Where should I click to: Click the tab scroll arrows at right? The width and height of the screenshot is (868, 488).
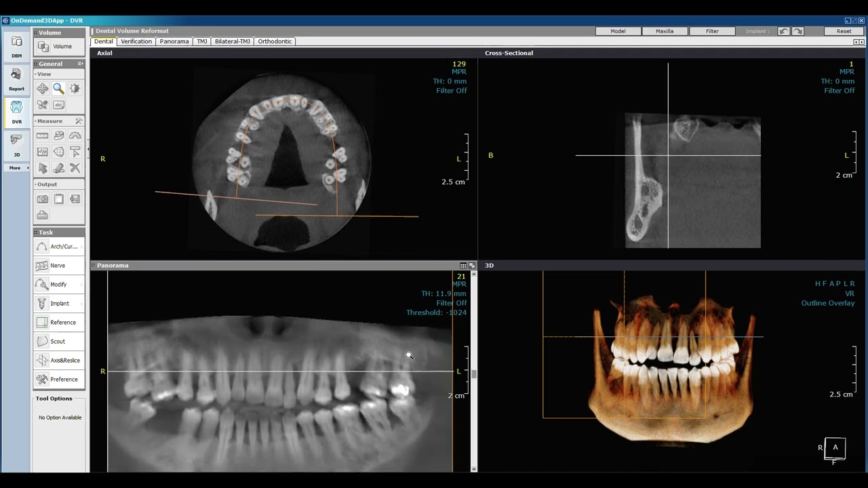click(859, 42)
